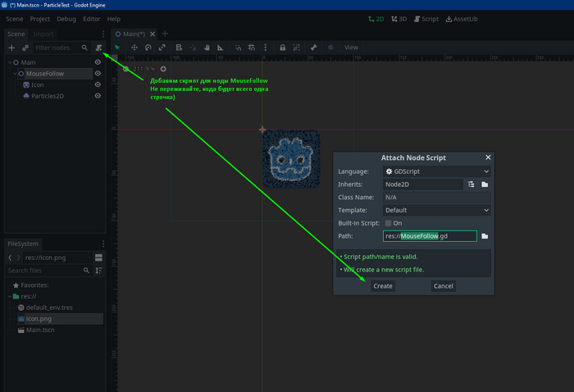Viewport: 574px width, 392px height.
Task: Click the lock selected object icon
Action: (x=281, y=48)
